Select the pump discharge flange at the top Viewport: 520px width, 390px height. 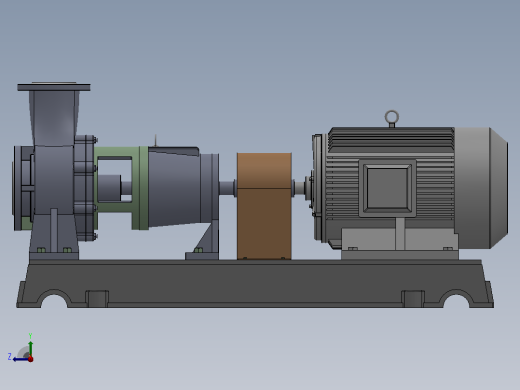pos(54,87)
